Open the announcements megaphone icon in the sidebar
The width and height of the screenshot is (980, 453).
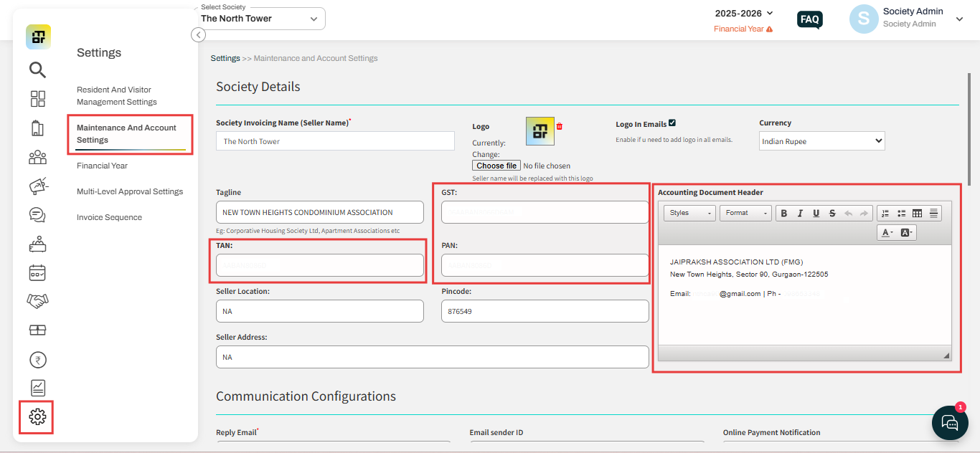coord(37,186)
